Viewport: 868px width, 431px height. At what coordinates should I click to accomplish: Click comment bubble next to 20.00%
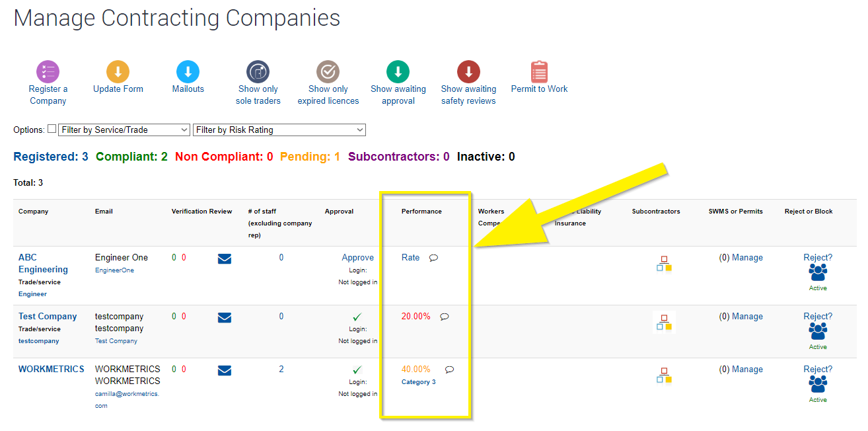tap(445, 317)
